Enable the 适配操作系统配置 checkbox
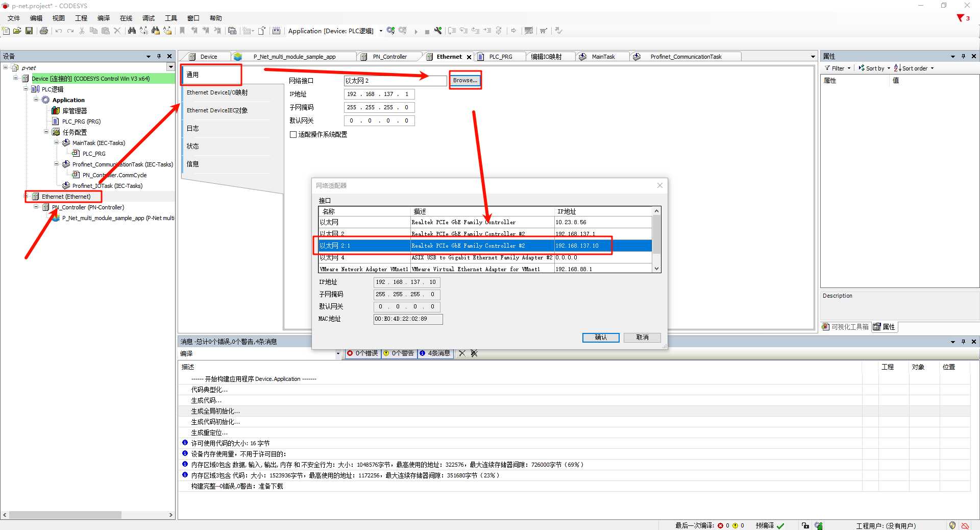Image resolution: width=980 pixels, height=530 pixels. [293, 135]
